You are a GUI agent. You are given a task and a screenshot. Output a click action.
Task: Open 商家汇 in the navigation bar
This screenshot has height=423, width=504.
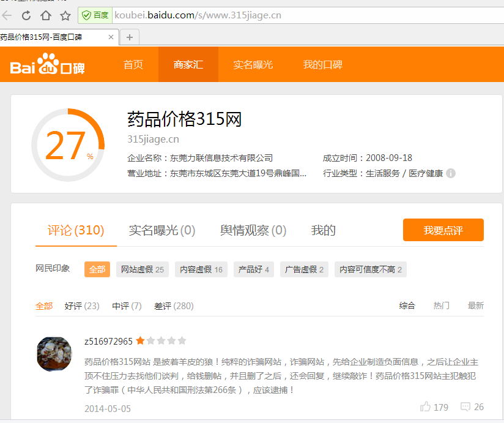coord(188,64)
